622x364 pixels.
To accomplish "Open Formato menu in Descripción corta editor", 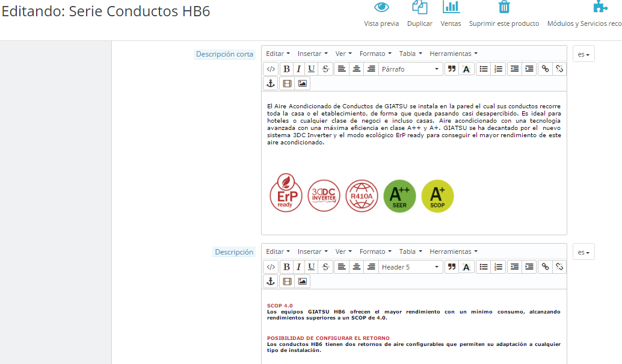I will (x=375, y=54).
